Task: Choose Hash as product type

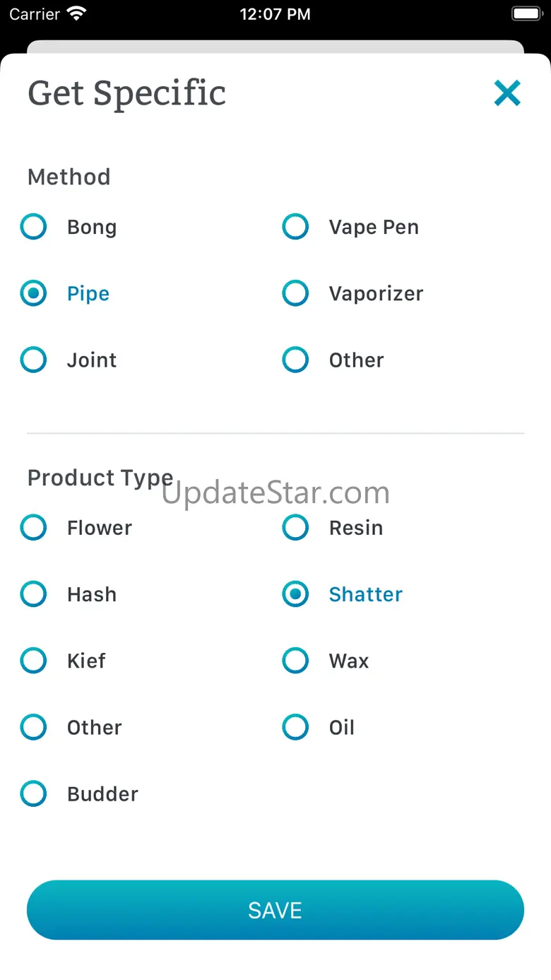Action: click(x=33, y=594)
